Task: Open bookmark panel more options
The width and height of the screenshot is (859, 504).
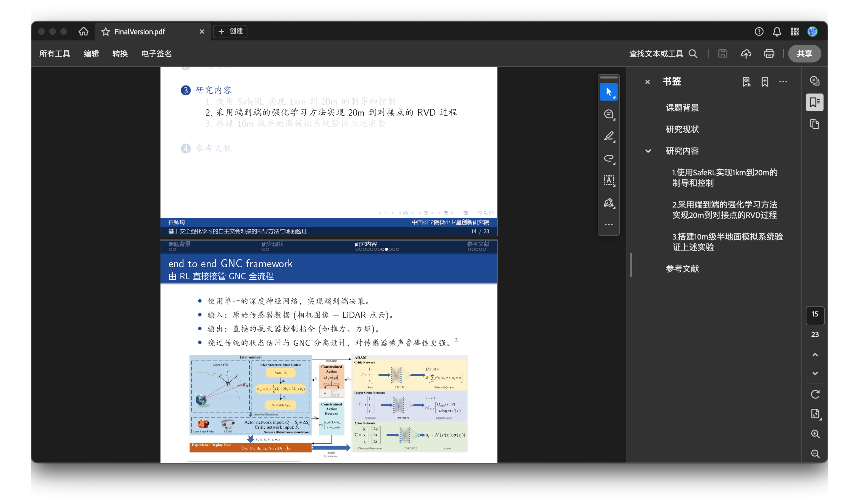Action: tap(783, 82)
